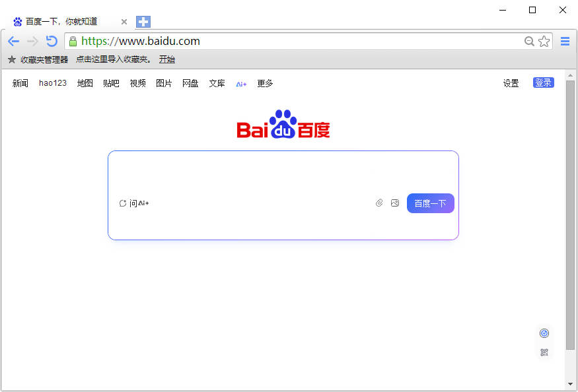Bookmark this page with star icon

(544, 41)
